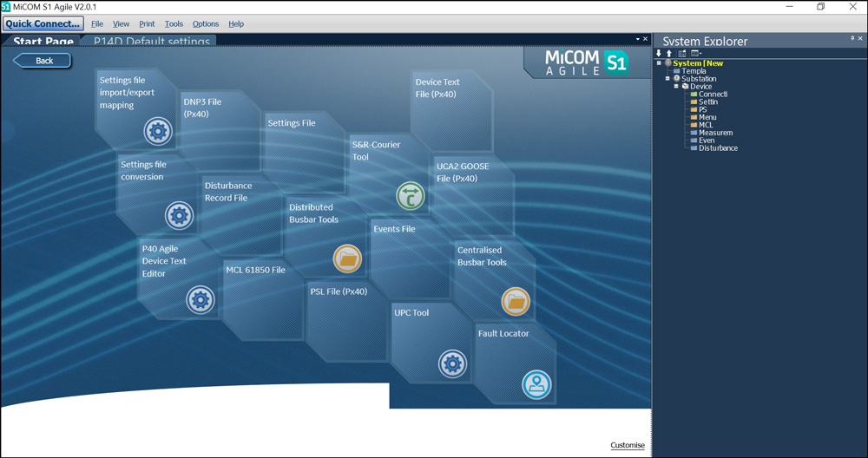868x458 pixels.
Task: Open the Print menu
Action: 147,23
